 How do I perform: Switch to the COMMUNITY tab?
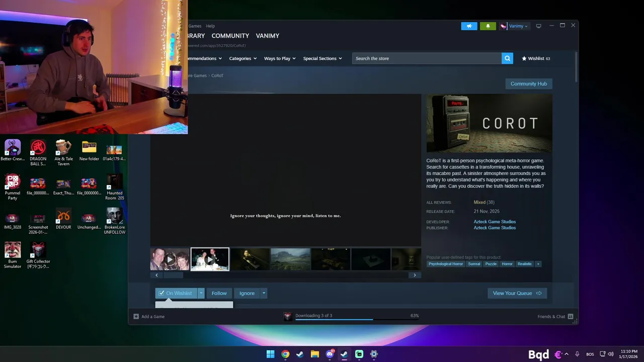(x=230, y=36)
